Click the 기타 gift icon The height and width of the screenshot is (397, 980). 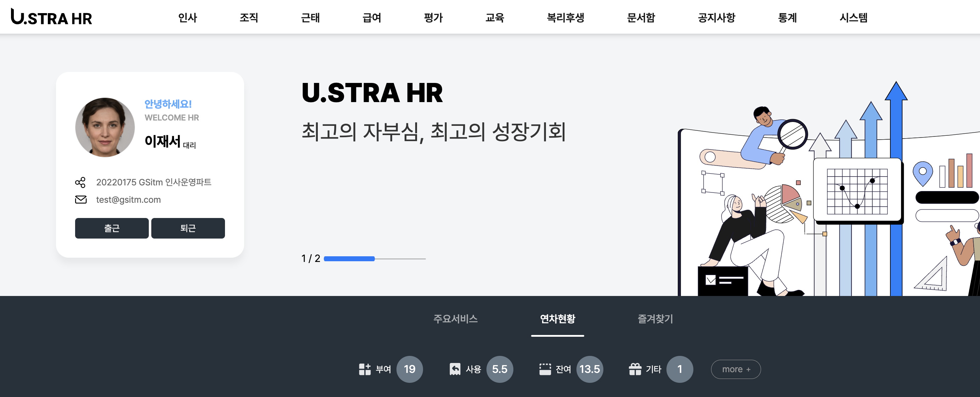pyautogui.click(x=636, y=369)
